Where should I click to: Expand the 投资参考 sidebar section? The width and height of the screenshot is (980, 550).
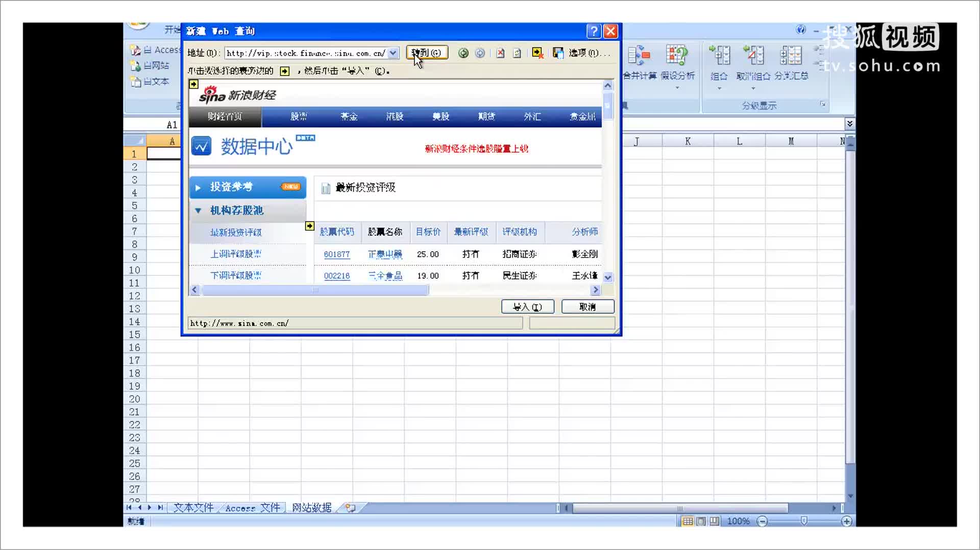coord(198,187)
